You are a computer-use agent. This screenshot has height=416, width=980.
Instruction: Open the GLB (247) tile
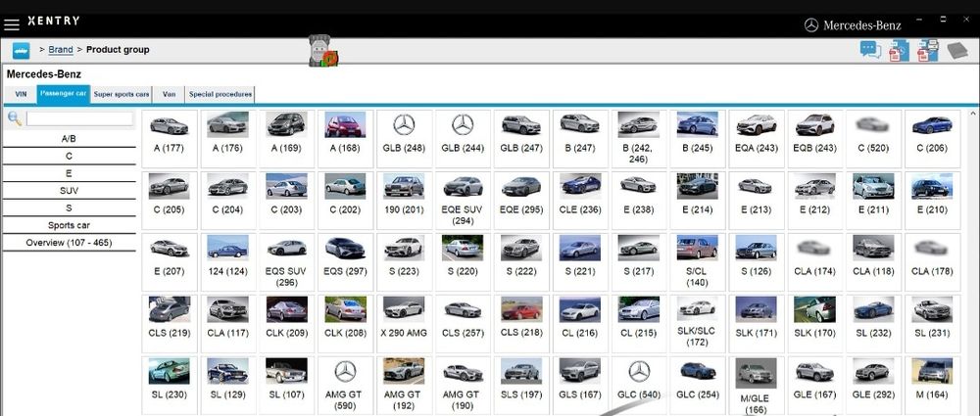click(521, 138)
